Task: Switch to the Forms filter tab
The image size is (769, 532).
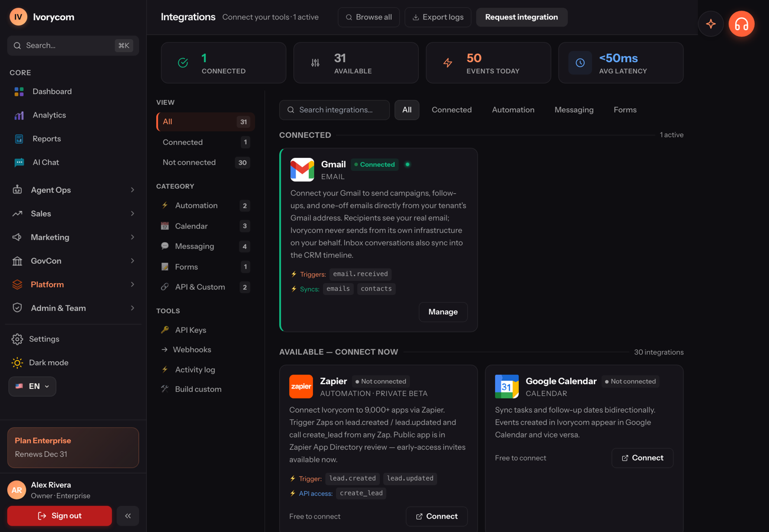Action: (625, 110)
